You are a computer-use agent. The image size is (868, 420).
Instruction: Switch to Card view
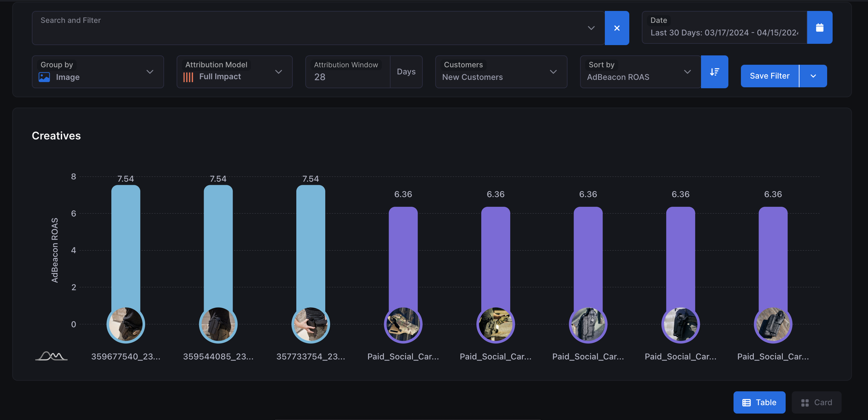816,402
